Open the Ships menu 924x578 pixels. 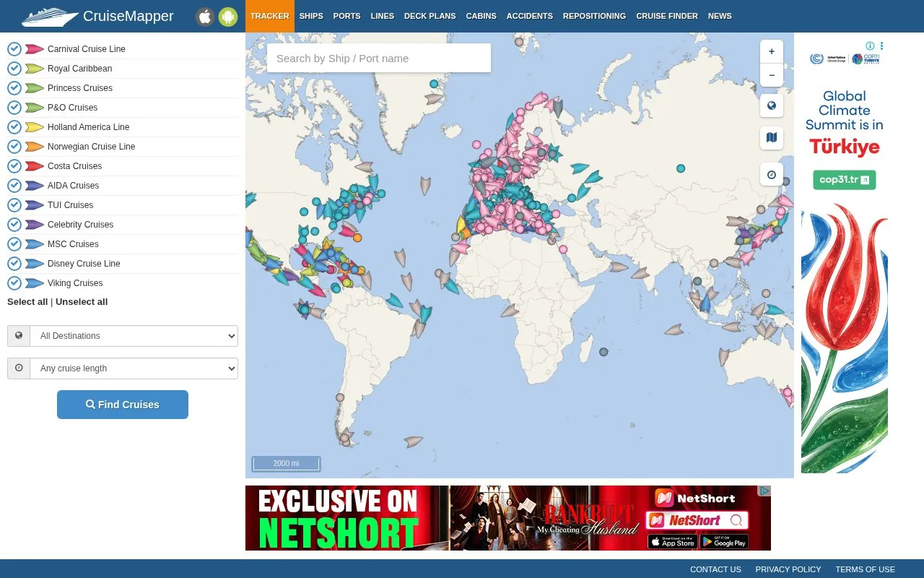(311, 16)
